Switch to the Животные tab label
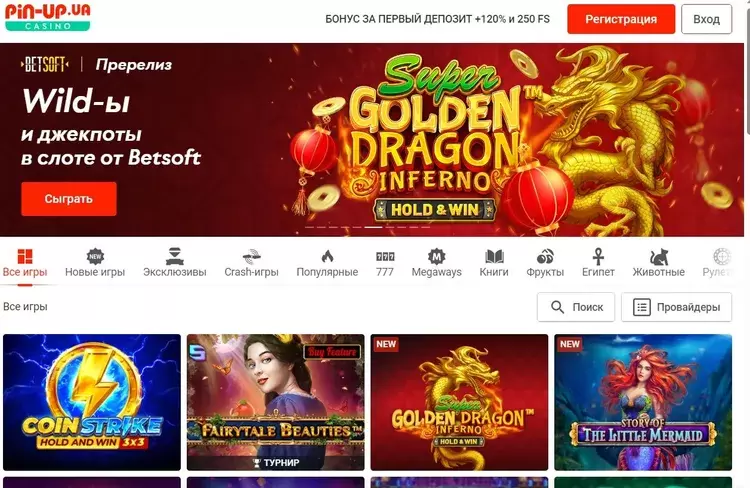This screenshot has width=750, height=488. [659, 272]
